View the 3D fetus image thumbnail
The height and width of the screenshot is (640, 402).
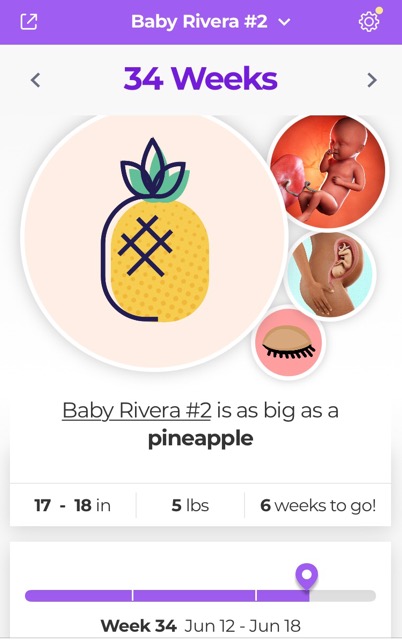tap(329, 170)
